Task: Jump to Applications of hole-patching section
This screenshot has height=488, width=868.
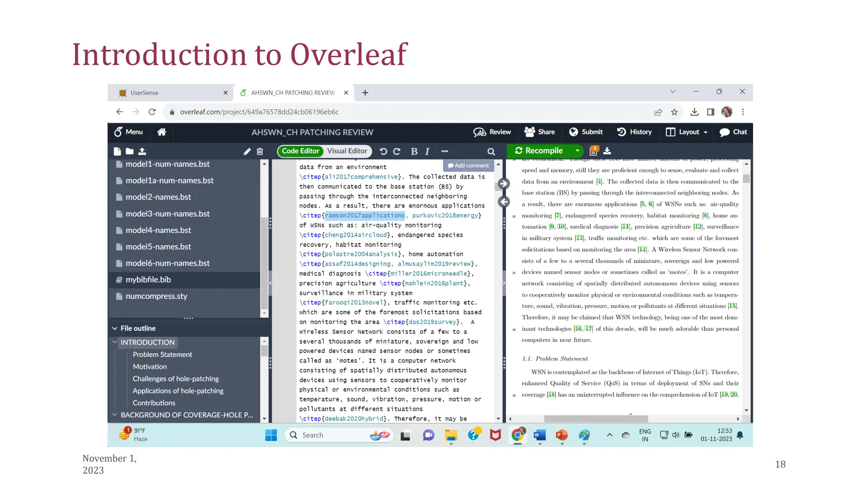Action: click(178, 391)
